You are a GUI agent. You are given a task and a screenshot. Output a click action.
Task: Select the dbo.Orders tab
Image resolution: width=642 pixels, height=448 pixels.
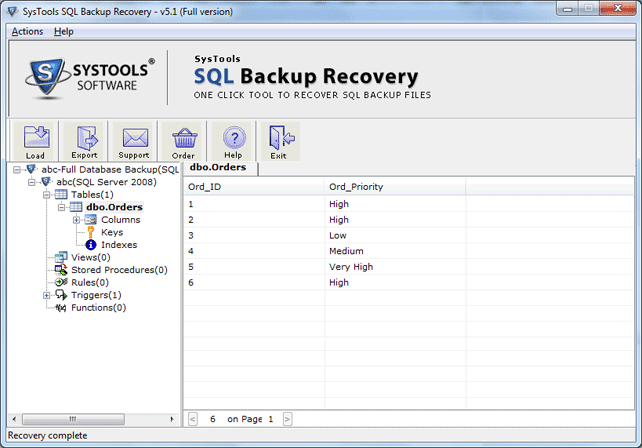tap(218, 168)
